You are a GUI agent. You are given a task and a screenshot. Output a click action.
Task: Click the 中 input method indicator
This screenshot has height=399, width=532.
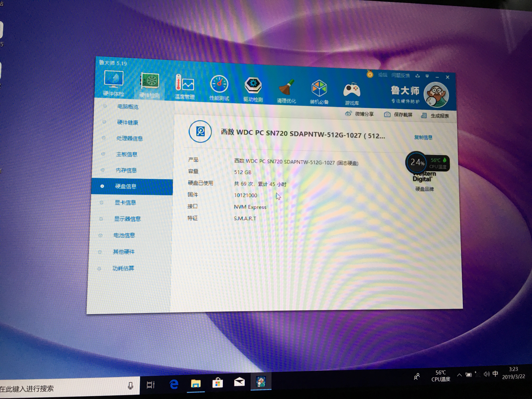[495, 374]
